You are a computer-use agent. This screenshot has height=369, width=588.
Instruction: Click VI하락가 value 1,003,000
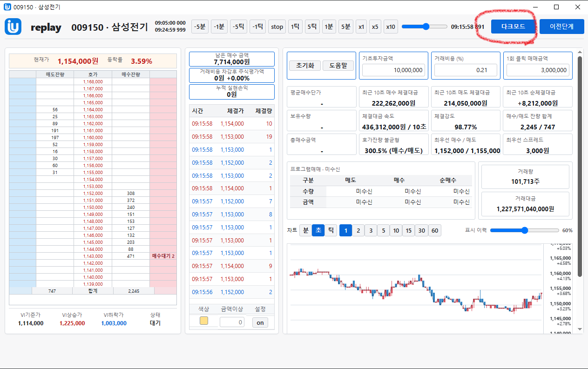[114, 323]
